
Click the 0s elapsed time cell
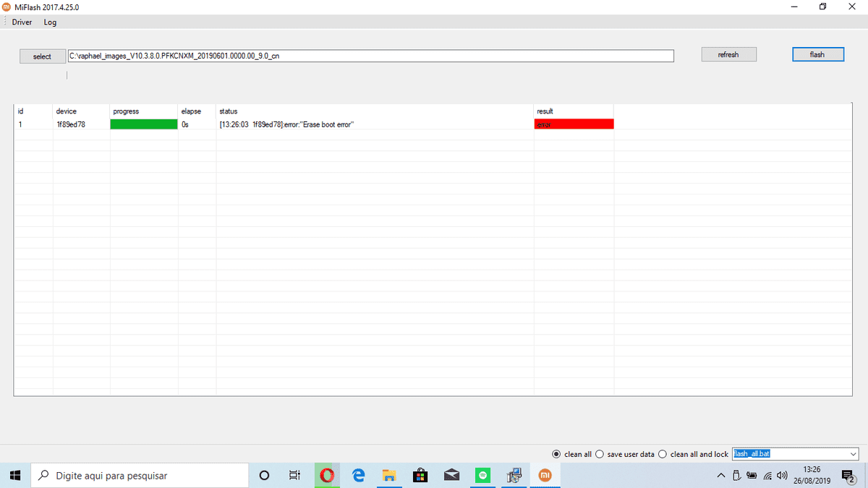(185, 124)
